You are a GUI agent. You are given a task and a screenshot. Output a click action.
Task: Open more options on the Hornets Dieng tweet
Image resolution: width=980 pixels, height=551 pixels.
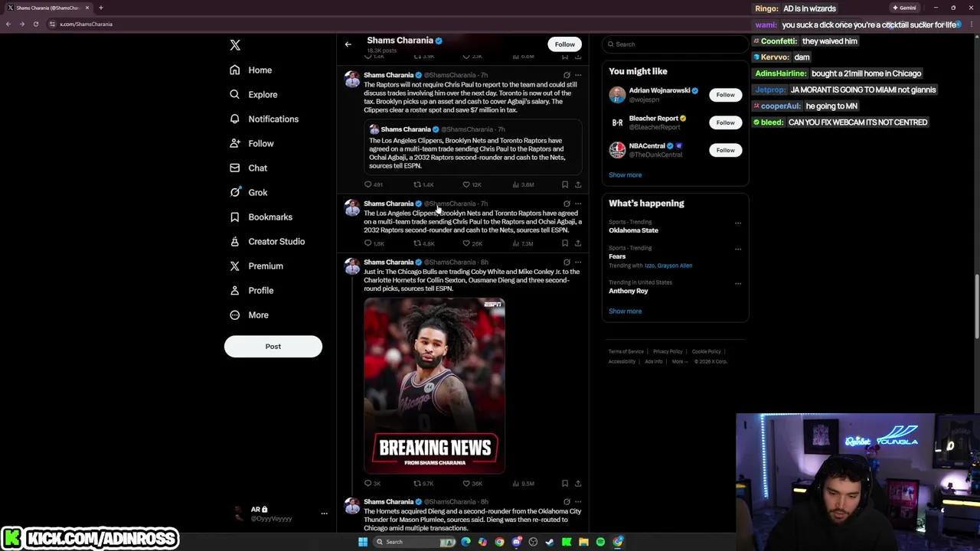pyautogui.click(x=578, y=502)
